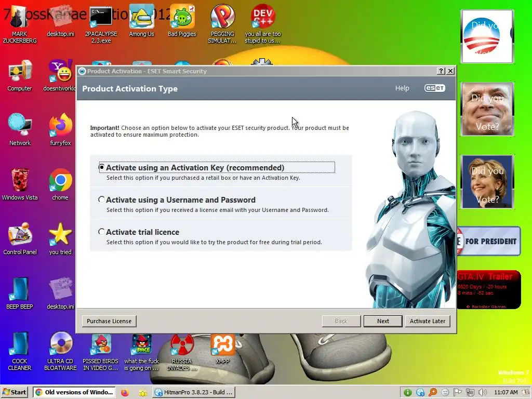Select the Windows Vista recycle bin icon
Screen dimensions: 532x399
point(20,184)
